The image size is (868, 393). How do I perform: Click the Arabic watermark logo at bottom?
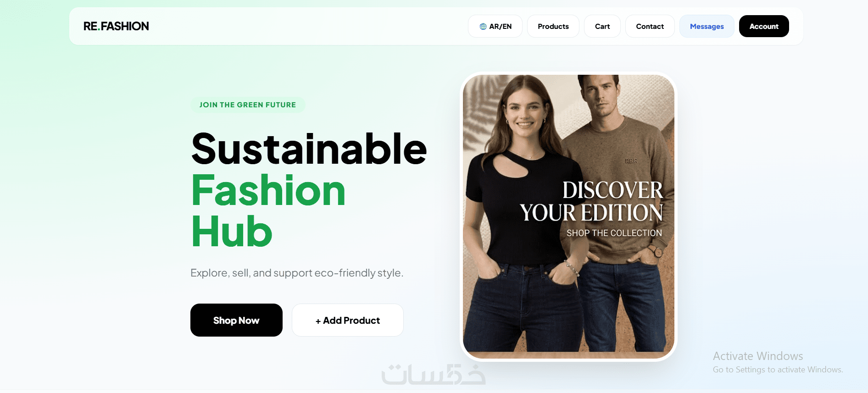[x=434, y=374]
